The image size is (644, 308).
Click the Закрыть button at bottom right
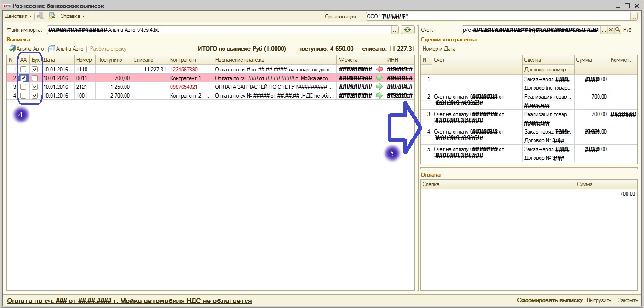627,300
